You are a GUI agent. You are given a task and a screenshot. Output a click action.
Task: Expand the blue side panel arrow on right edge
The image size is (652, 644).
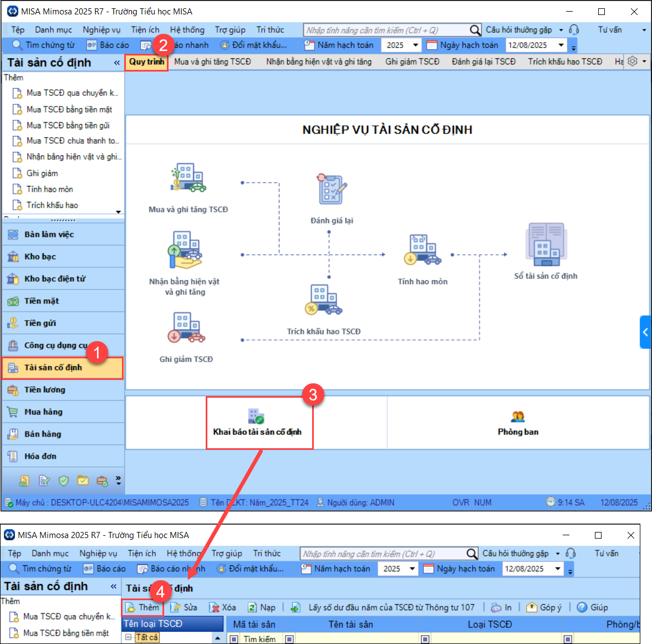tap(645, 332)
